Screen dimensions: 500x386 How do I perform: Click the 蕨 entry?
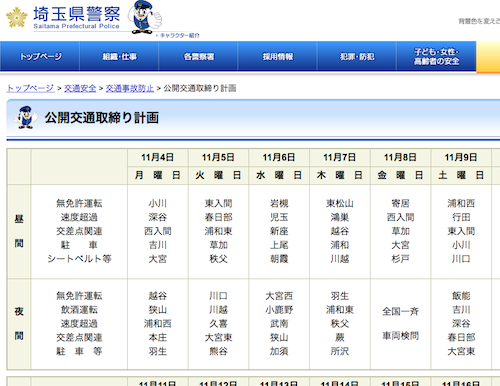340,337
